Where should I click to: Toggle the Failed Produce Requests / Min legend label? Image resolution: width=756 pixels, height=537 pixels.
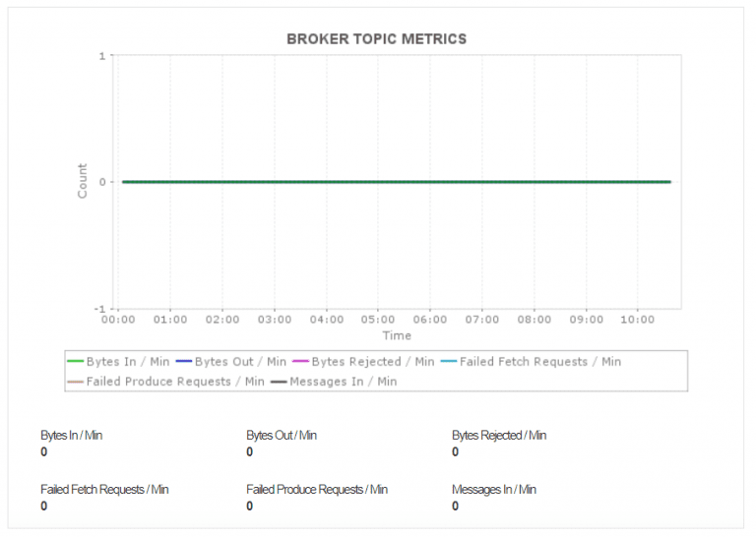pyautogui.click(x=175, y=382)
